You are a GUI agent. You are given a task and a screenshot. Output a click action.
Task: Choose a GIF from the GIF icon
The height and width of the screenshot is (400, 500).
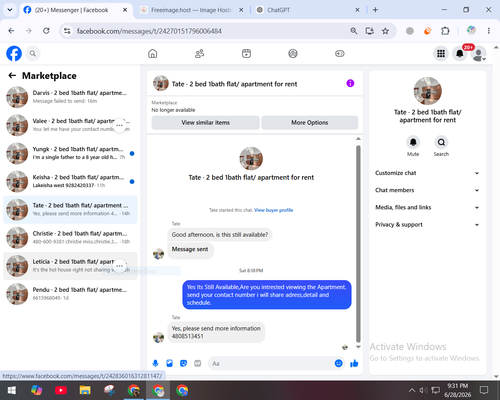point(198,363)
